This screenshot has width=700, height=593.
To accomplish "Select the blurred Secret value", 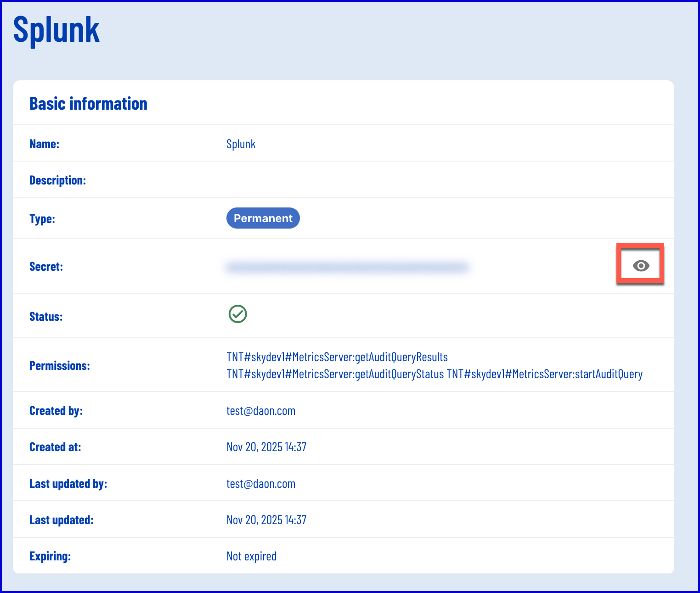I will point(347,267).
